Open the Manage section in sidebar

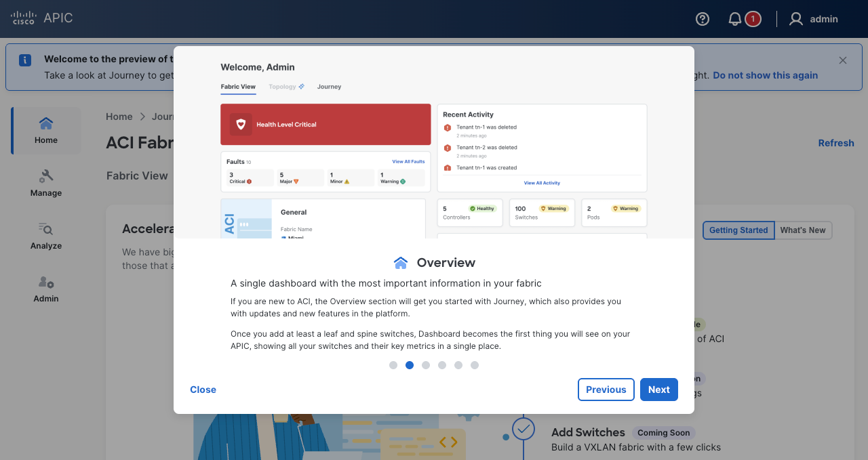pyautogui.click(x=46, y=184)
